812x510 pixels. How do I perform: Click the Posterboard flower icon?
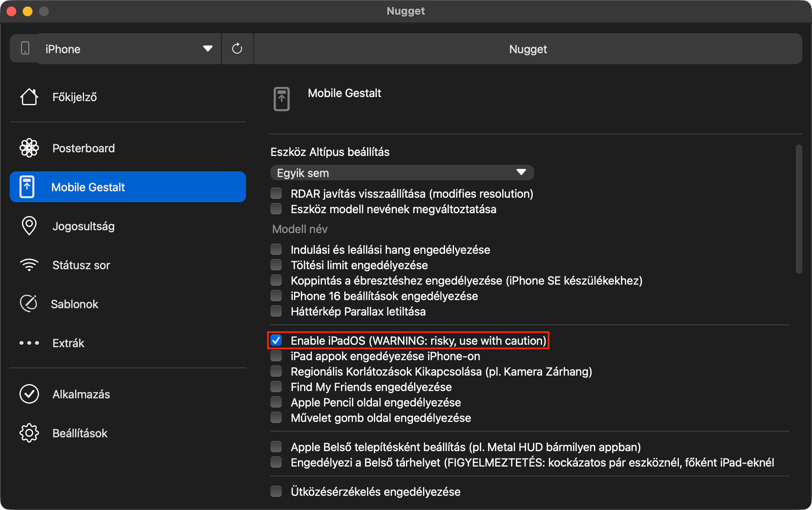(29, 148)
